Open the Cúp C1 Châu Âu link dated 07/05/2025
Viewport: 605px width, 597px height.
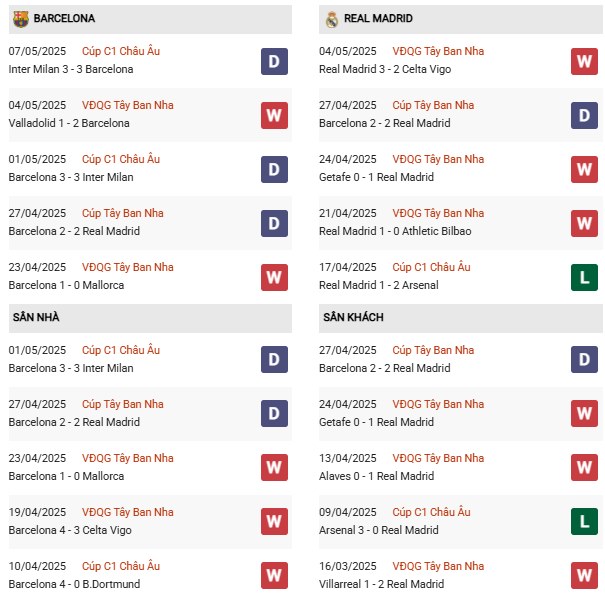pos(121,51)
